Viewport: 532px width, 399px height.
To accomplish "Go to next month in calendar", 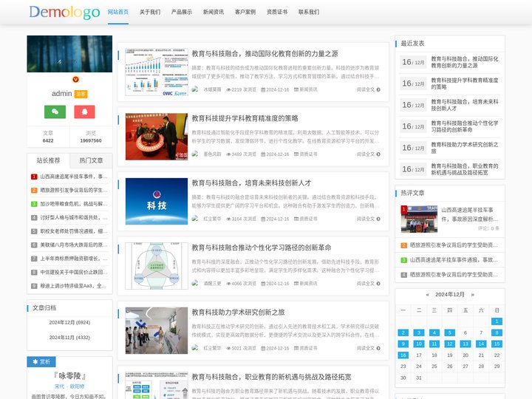I will click(472, 295).
